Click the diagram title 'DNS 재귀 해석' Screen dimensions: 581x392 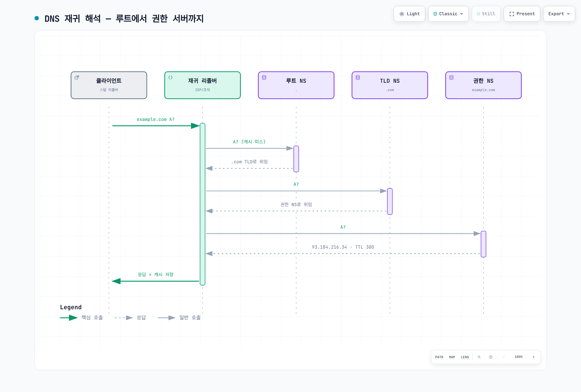(x=124, y=19)
